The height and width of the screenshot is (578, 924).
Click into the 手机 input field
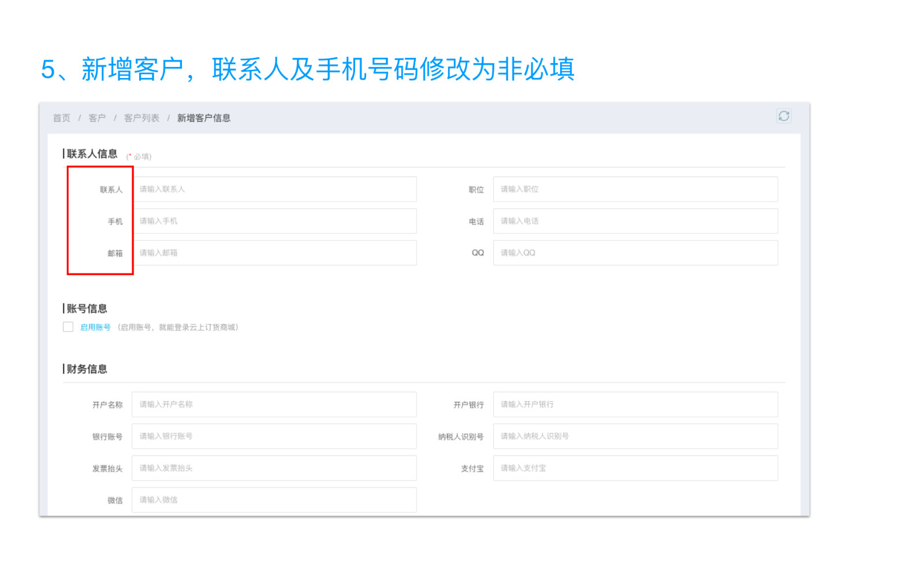pos(274,221)
